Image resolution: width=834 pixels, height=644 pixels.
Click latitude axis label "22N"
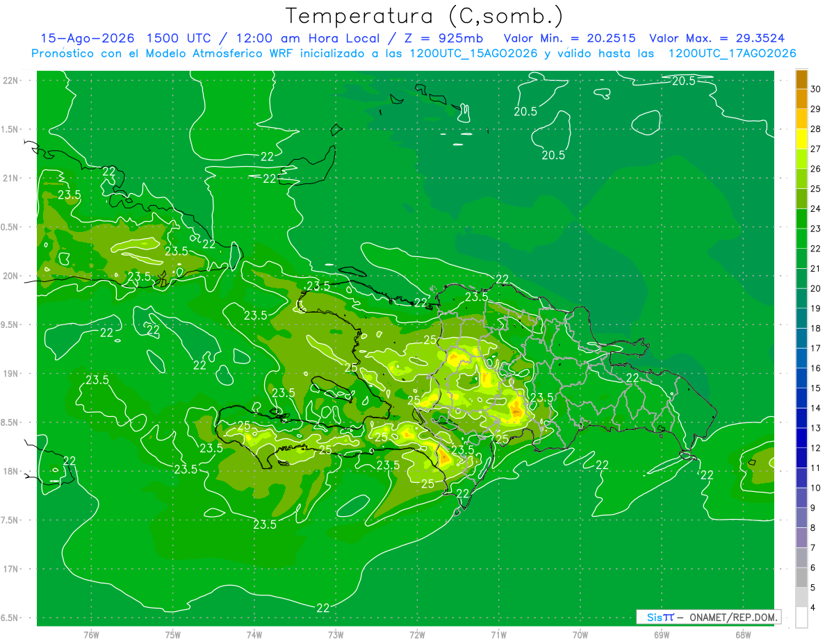tap(10, 80)
